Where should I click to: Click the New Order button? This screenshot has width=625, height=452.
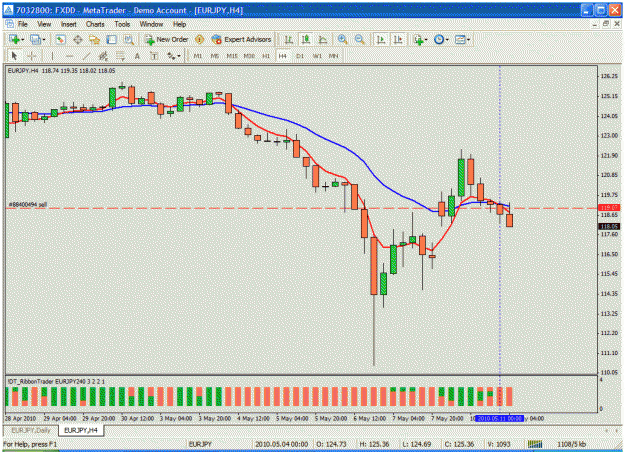pyautogui.click(x=166, y=39)
